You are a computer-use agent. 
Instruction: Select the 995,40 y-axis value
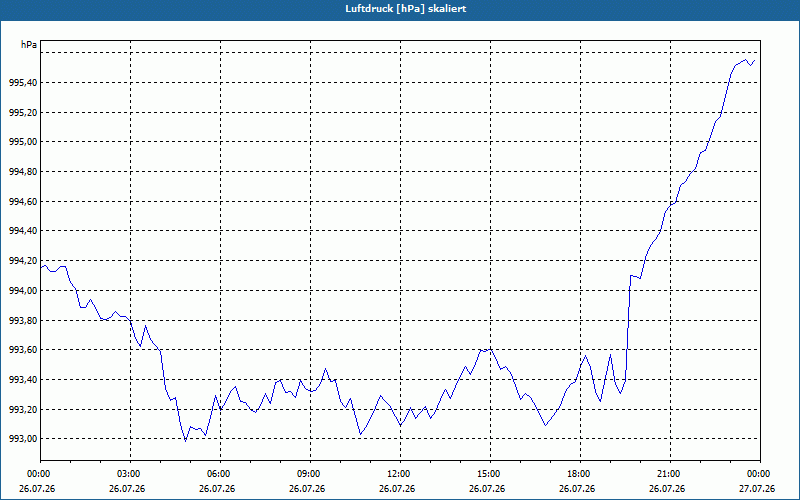click(23, 83)
